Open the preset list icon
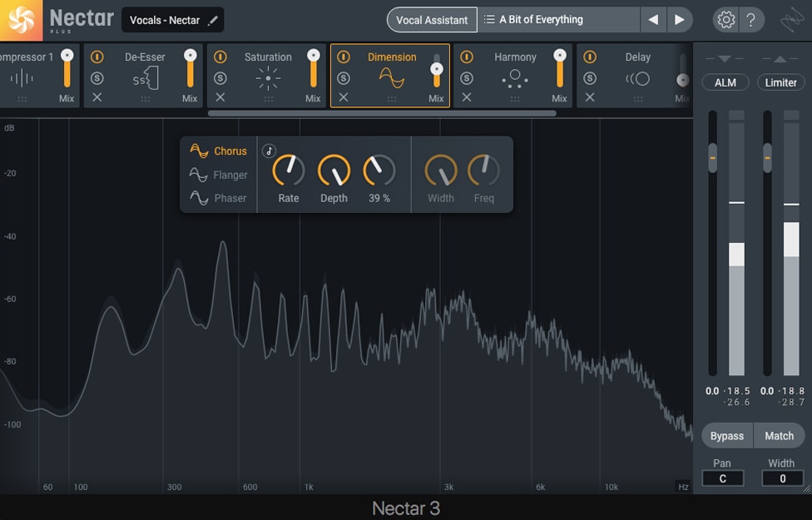This screenshot has width=812, height=520. pos(489,20)
